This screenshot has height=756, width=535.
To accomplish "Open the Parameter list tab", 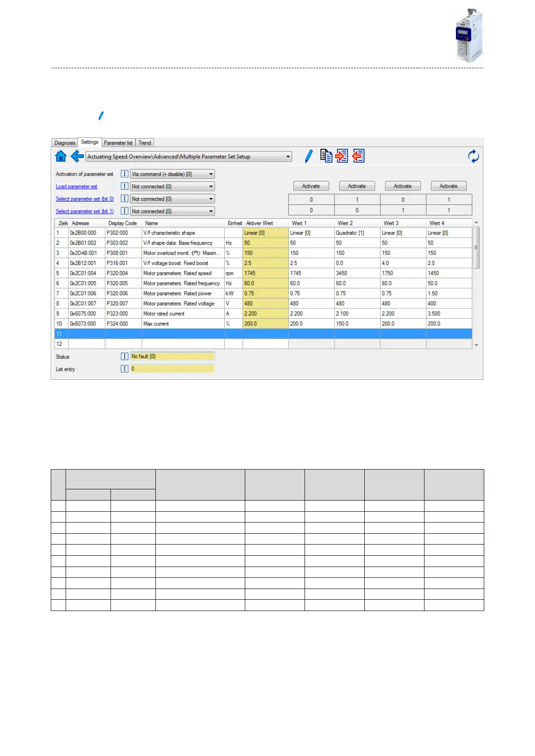I will point(118,143).
